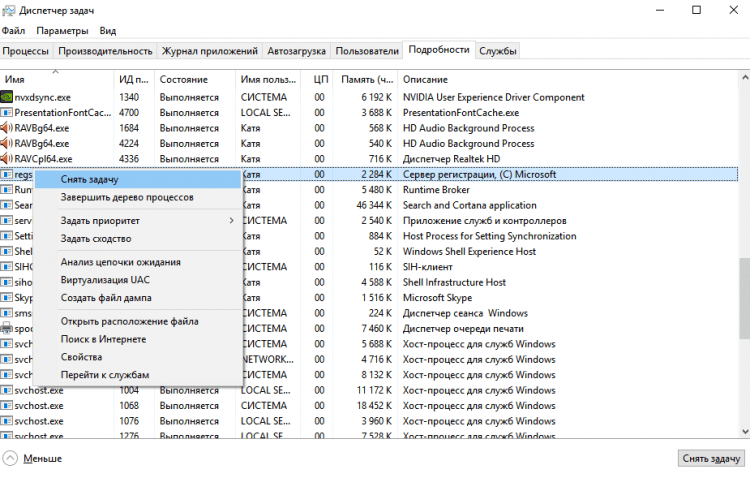Switch to the Пользователи tab
The width and height of the screenshot is (750, 478).
[x=367, y=51]
